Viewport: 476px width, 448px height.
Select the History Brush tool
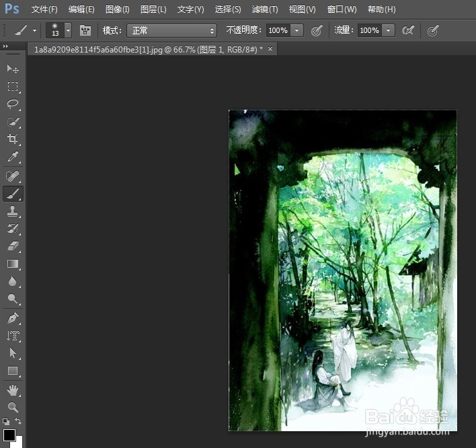point(13,229)
